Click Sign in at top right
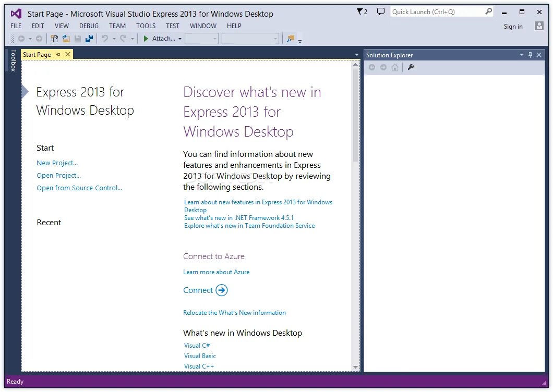The height and width of the screenshot is (392, 553). click(513, 27)
